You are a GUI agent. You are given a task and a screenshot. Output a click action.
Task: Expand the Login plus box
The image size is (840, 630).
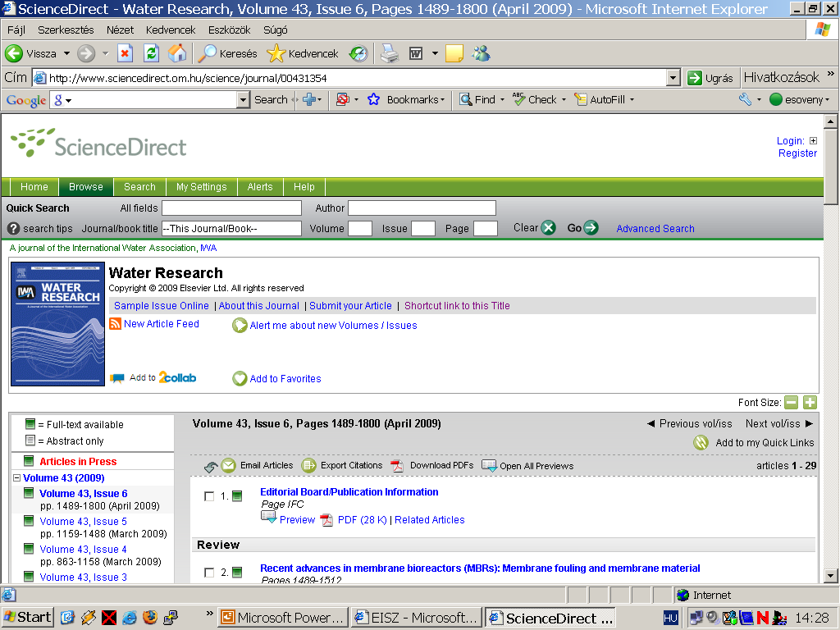[813, 141]
